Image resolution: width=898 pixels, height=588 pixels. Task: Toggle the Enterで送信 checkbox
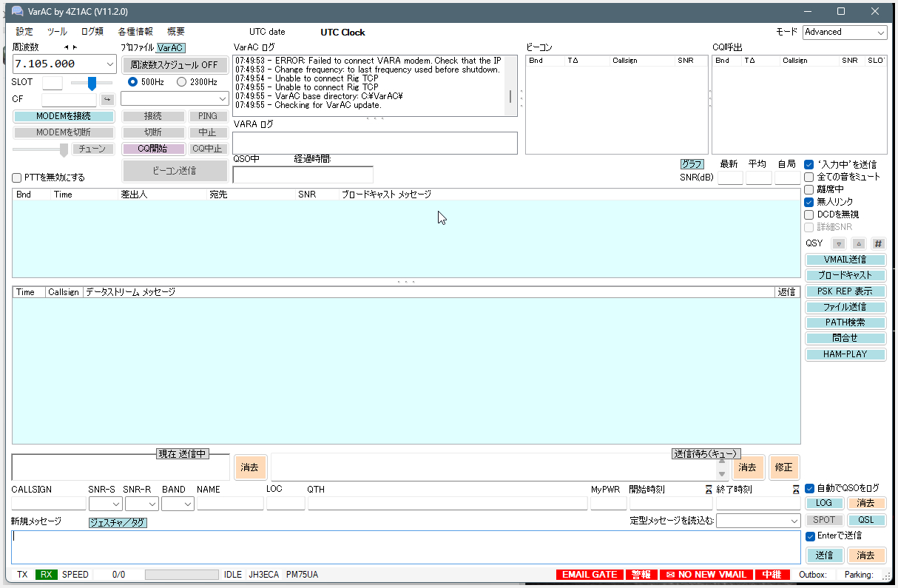(809, 536)
